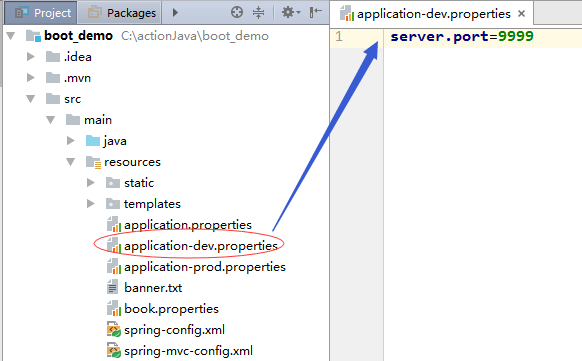Select the templates folder icon
This screenshot has width=582, height=361.
coord(113,204)
